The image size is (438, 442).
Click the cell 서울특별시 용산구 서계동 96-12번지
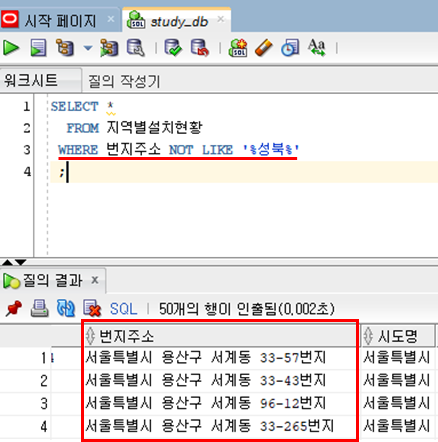click(220, 403)
